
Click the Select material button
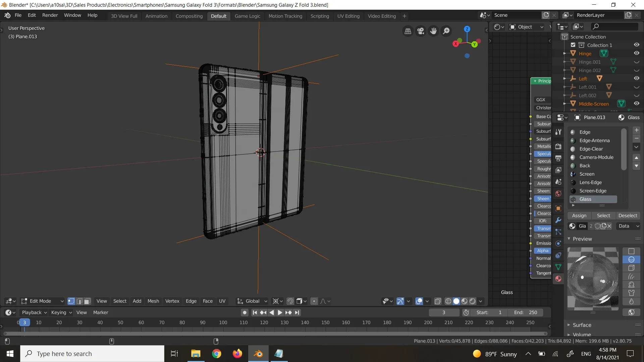tap(603, 215)
